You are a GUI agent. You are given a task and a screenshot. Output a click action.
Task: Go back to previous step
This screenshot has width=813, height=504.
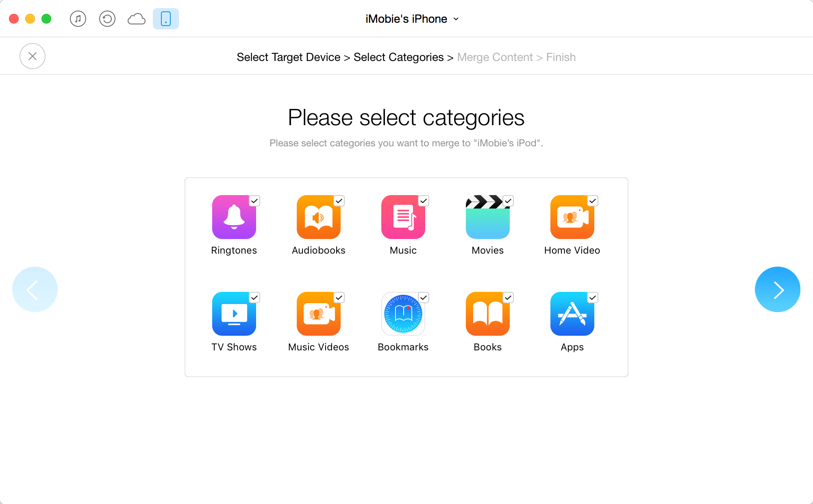(x=35, y=289)
